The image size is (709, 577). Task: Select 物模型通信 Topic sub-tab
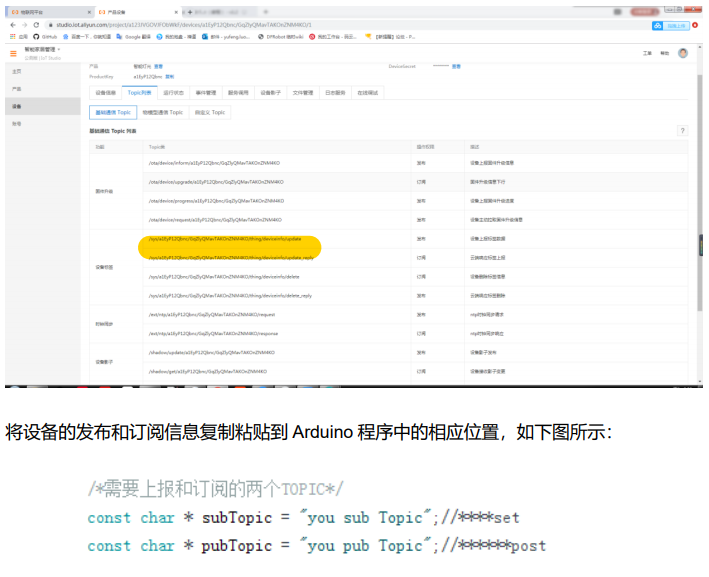(162, 112)
